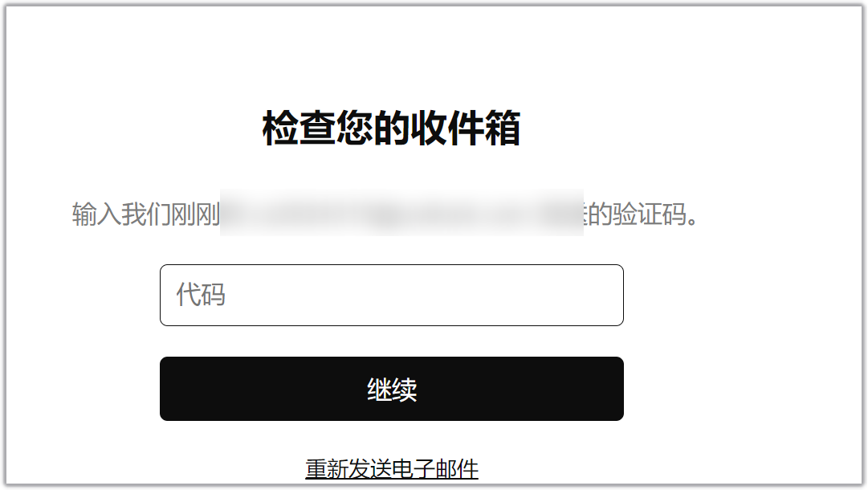This screenshot has height=490, width=868.
Task: Activate the empty text field labeled 代码
Action: pyautogui.click(x=391, y=295)
